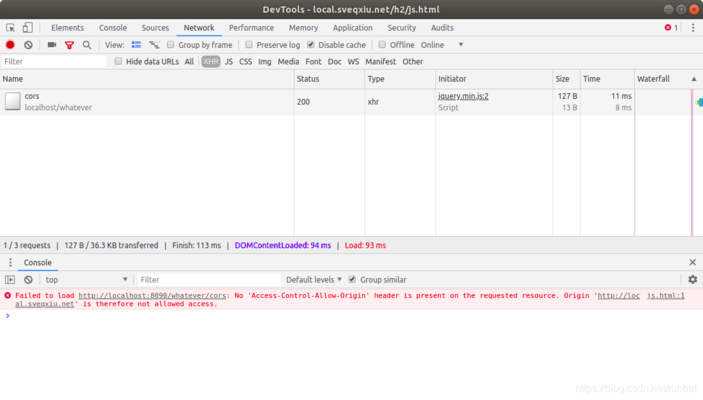Select the JS request type filter

point(228,62)
